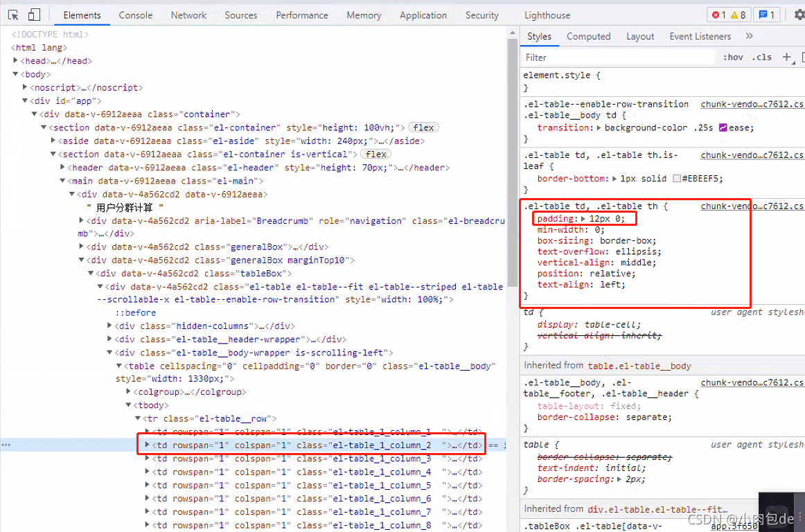Switch to the Network tab
Screen dimensions: 805x532
[x=188, y=15]
